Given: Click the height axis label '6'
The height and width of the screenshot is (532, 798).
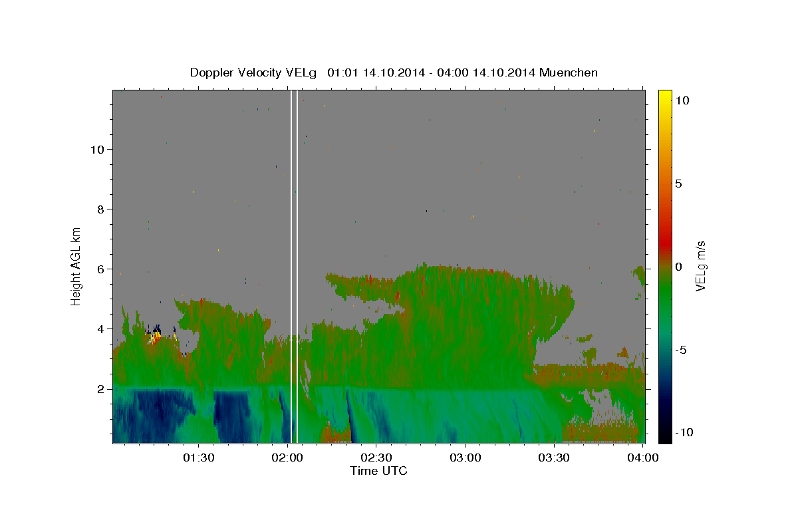Looking at the screenshot, I should click(100, 269).
